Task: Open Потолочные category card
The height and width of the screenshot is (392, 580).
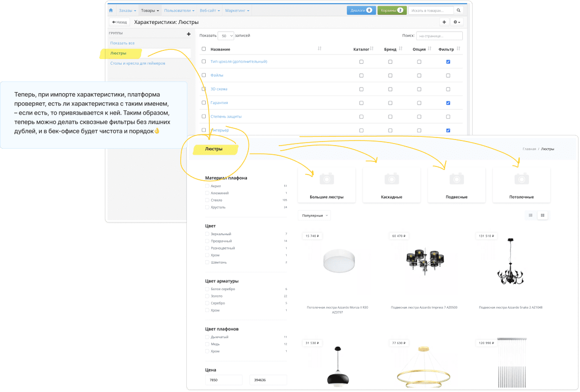Action: (x=521, y=185)
